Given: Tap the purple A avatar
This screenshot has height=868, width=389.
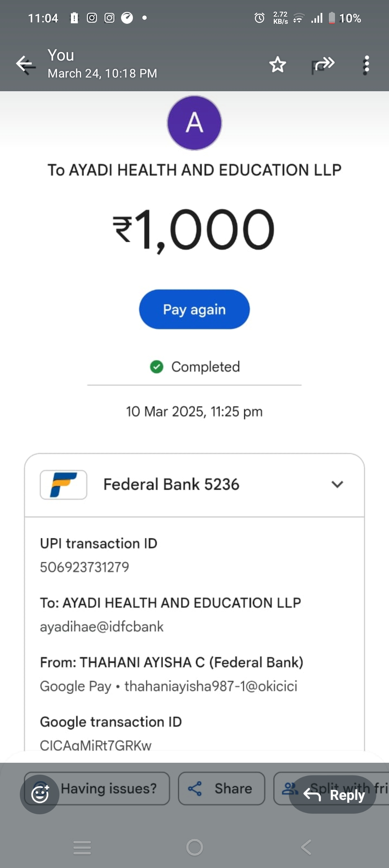Looking at the screenshot, I should pos(194,123).
